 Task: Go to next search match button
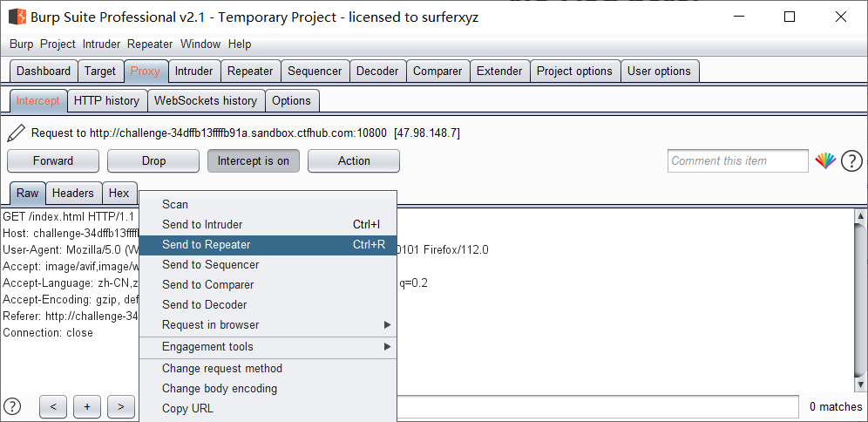(x=120, y=406)
